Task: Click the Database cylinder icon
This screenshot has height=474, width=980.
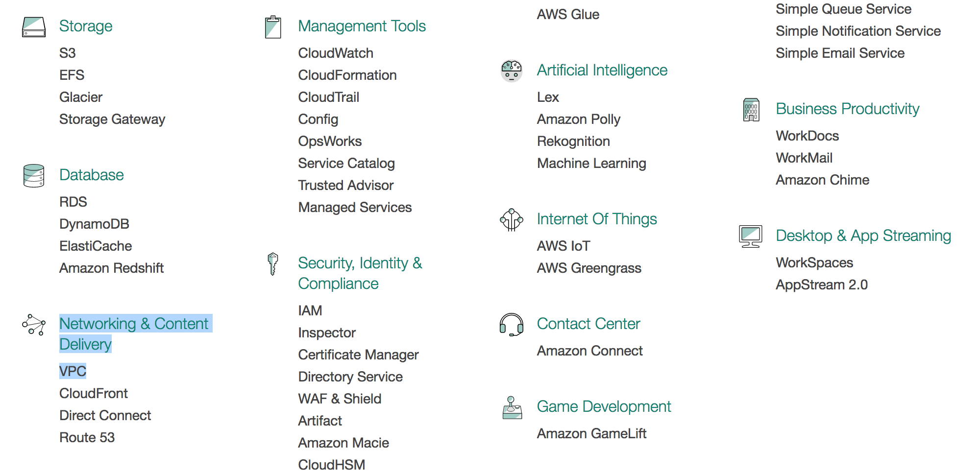Action: point(34,176)
